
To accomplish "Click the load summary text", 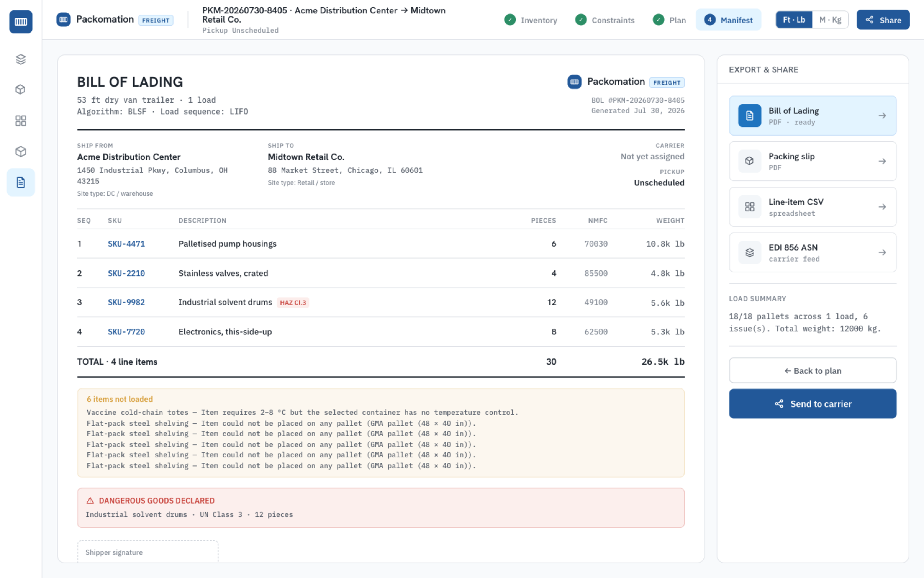I will click(x=805, y=323).
